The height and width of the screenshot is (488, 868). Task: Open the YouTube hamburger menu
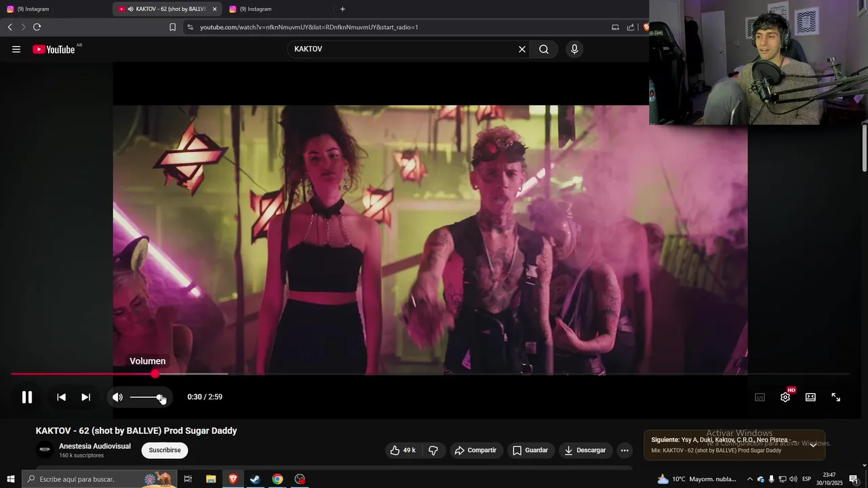pos(16,49)
